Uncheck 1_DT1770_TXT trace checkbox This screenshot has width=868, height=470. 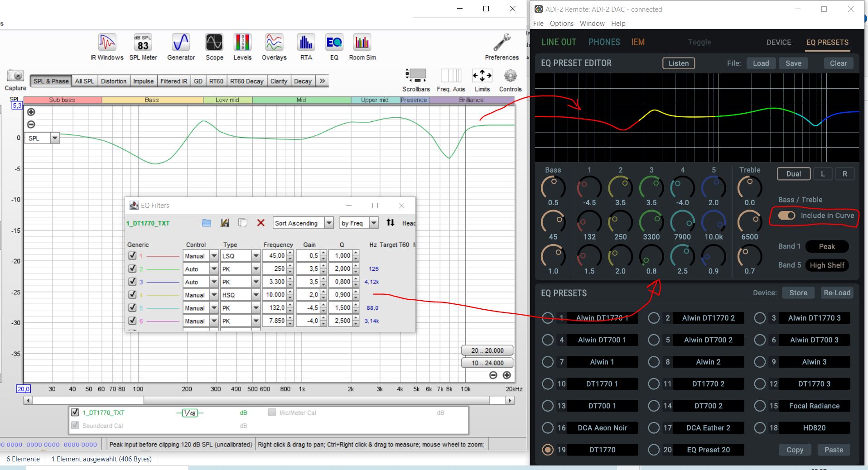(x=75, y=412)
